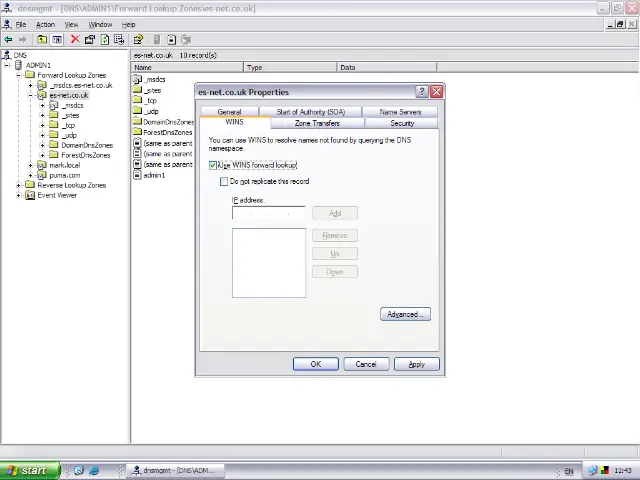640x480 pixels.
Task: Switch to the Zone Transfers tab
Action: (317, 123)
